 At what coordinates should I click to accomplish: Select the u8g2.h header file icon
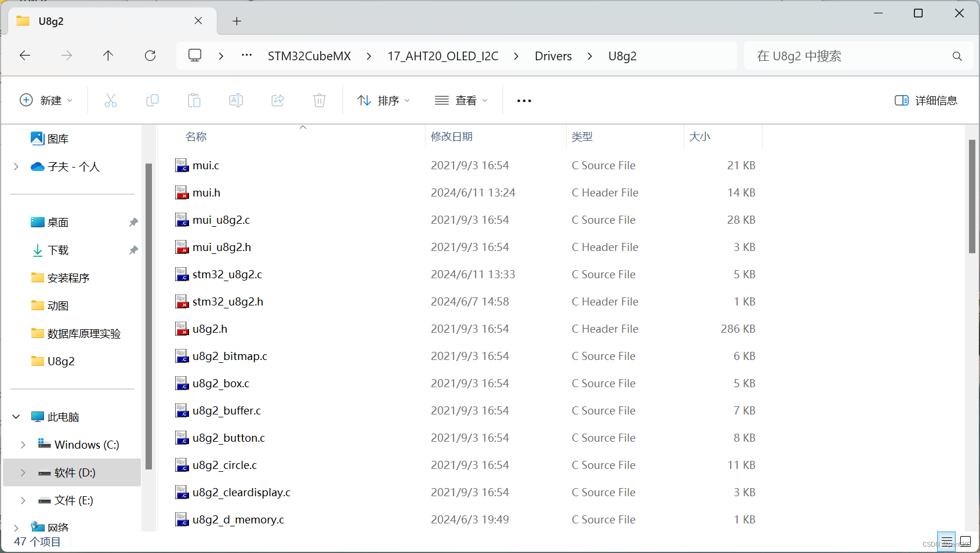point(182,329)
